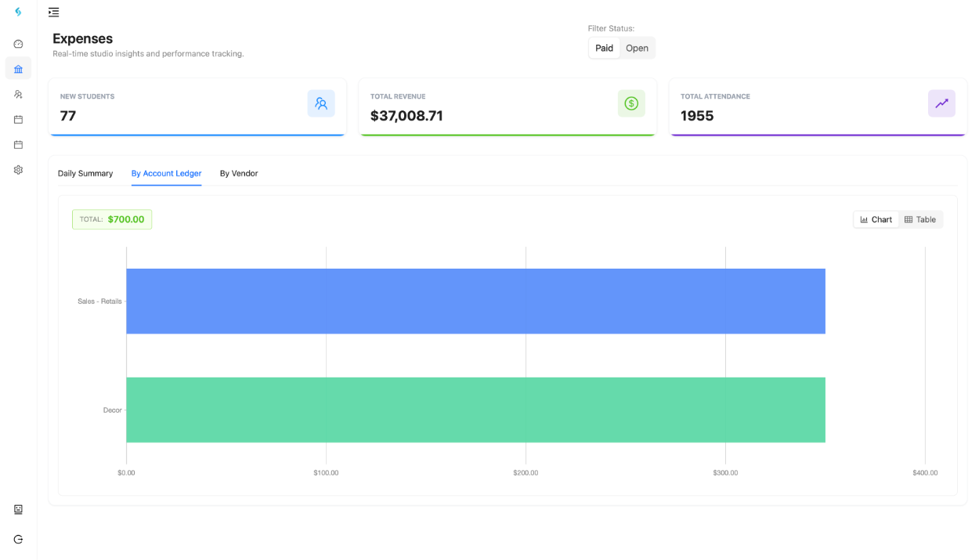Click the TOTAL $700.00 badge
This screenshot has height=560, width=979.
coord(112,219)
